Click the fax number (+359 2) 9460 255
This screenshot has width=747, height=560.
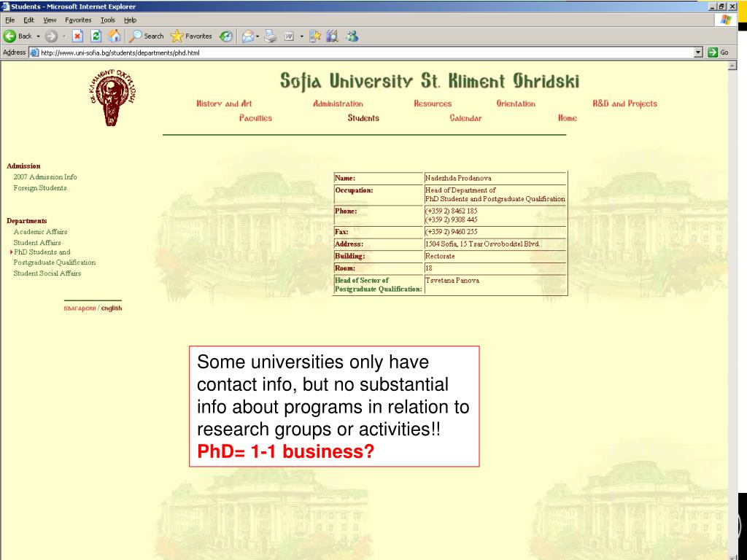(x=495, y=232)
